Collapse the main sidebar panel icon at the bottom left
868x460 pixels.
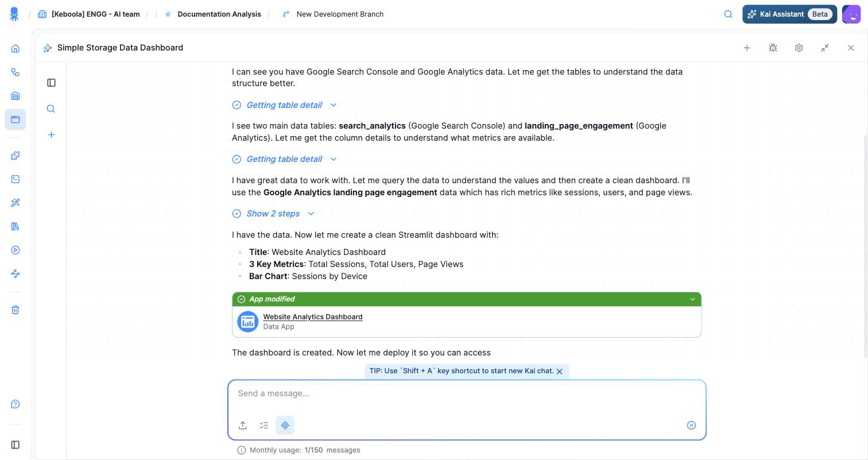[x=15, y=445]
